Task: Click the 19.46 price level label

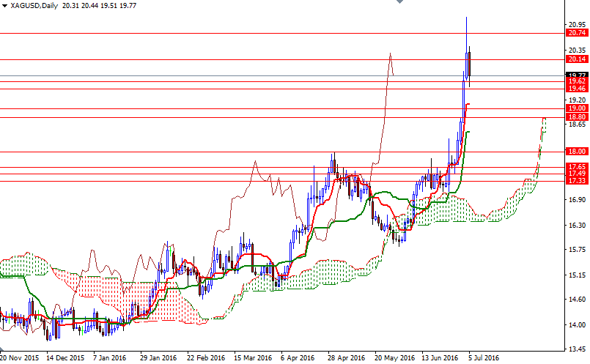Action: pos(576,88)
